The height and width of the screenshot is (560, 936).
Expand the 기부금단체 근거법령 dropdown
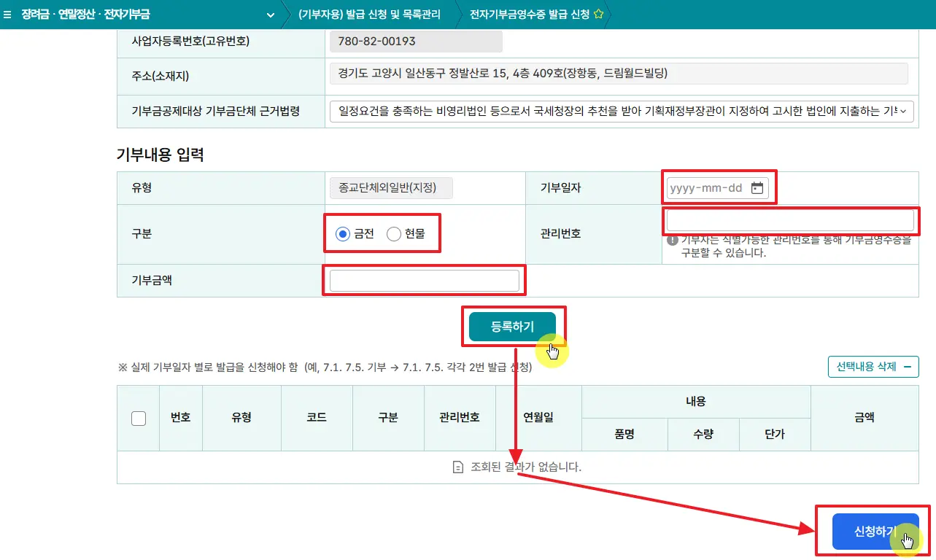(x=903, y=112)
